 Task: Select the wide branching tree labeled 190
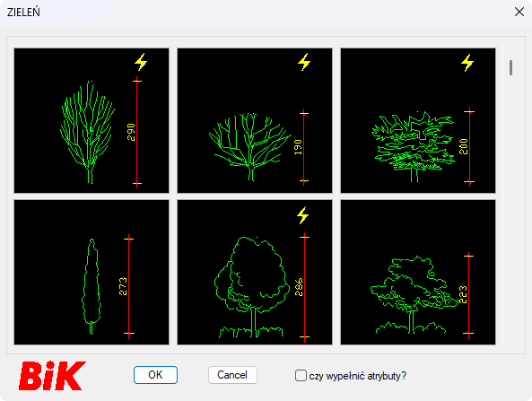click(255, 120)
